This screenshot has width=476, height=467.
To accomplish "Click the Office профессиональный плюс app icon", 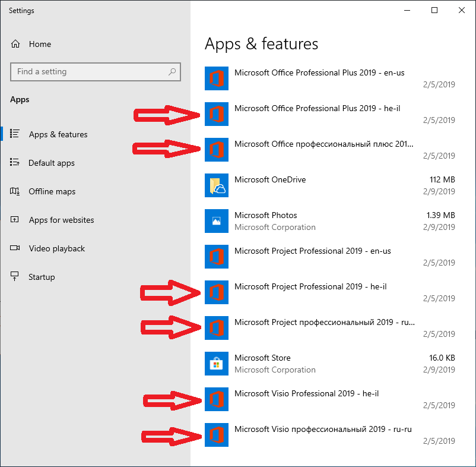I will (217, 150).
